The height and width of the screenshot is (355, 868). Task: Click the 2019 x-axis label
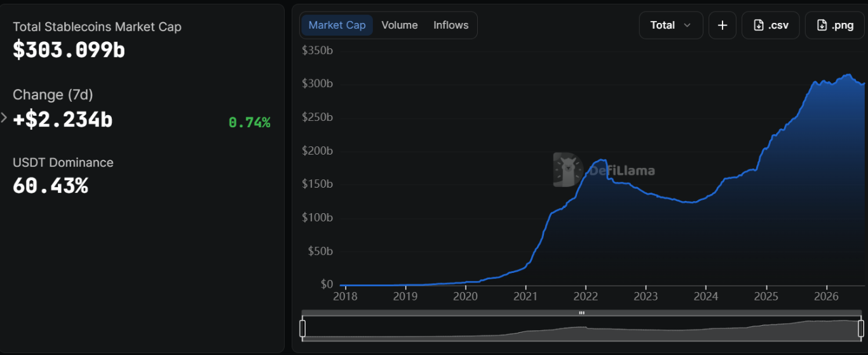tap(405, 296)
